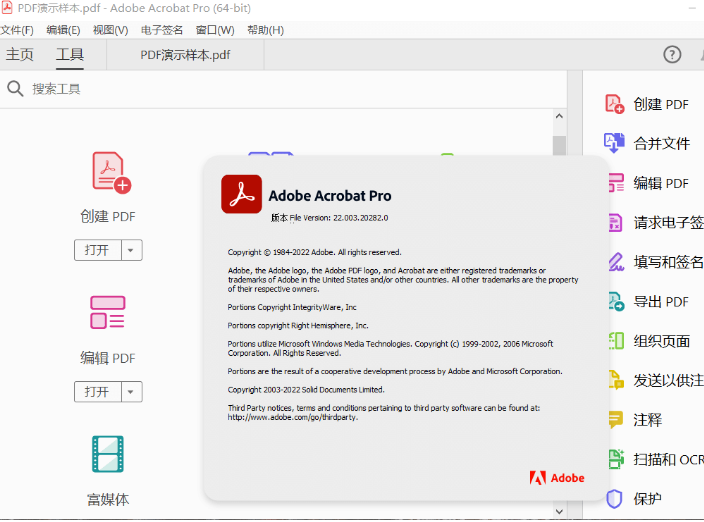
Task: Click the 编辑 PDF label in tools grid
Action: (108, 358)
